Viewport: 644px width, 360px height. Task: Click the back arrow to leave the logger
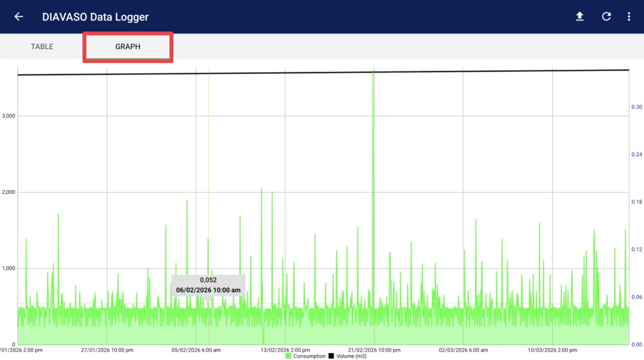pos(18,16)
